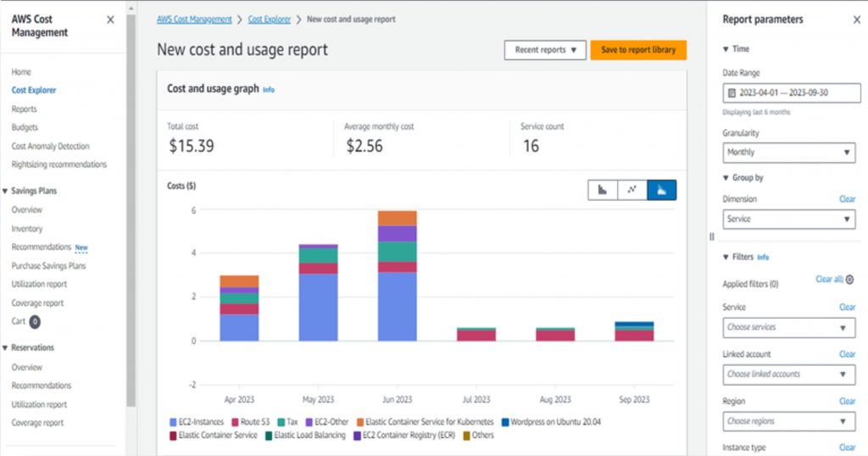Open Info next to Cost and usage graph
Image resolution: width=868 pixels, height=456 pixels.
(269, 90)
